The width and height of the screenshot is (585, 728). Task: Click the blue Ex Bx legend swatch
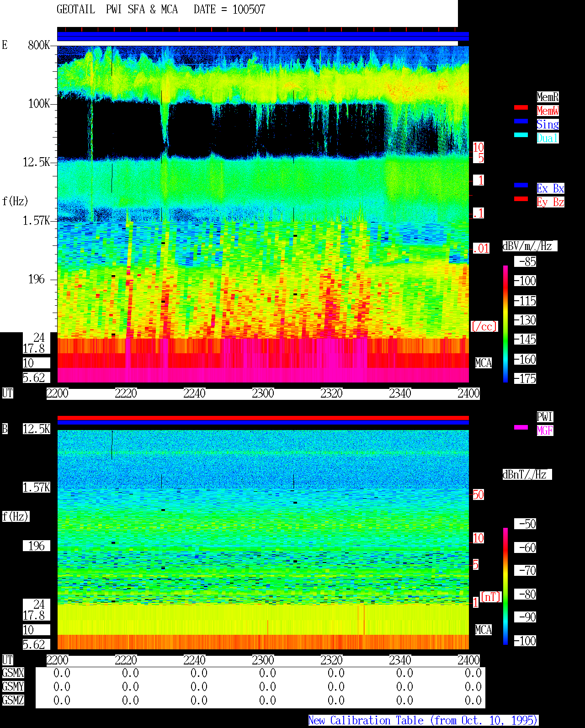point(521,185)
